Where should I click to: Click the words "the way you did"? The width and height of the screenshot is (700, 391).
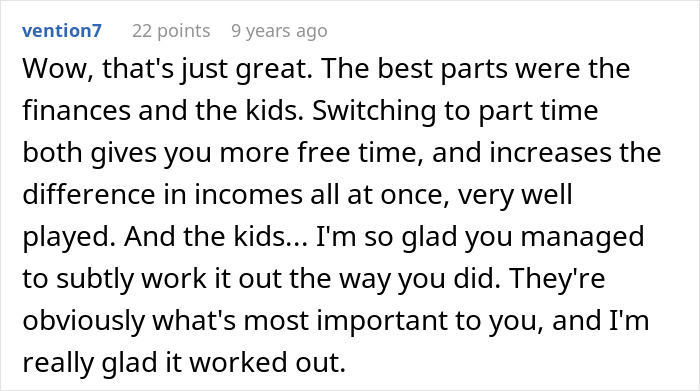(395, 279)
